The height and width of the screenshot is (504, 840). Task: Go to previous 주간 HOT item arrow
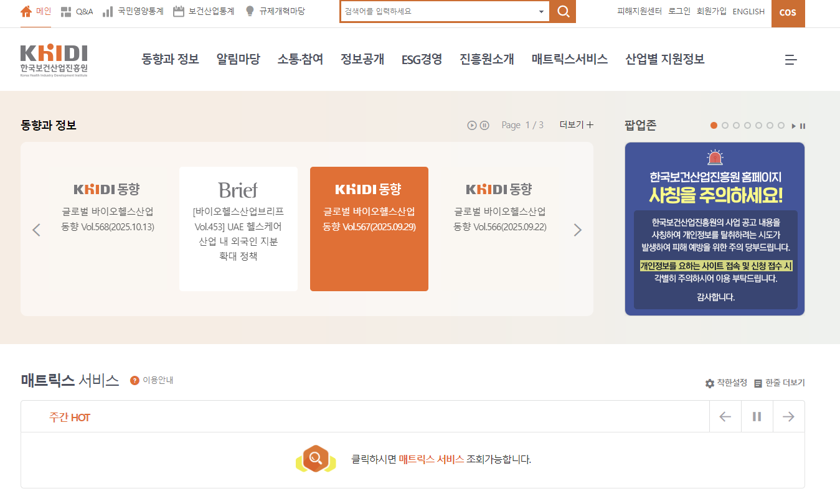coord(725,416)
